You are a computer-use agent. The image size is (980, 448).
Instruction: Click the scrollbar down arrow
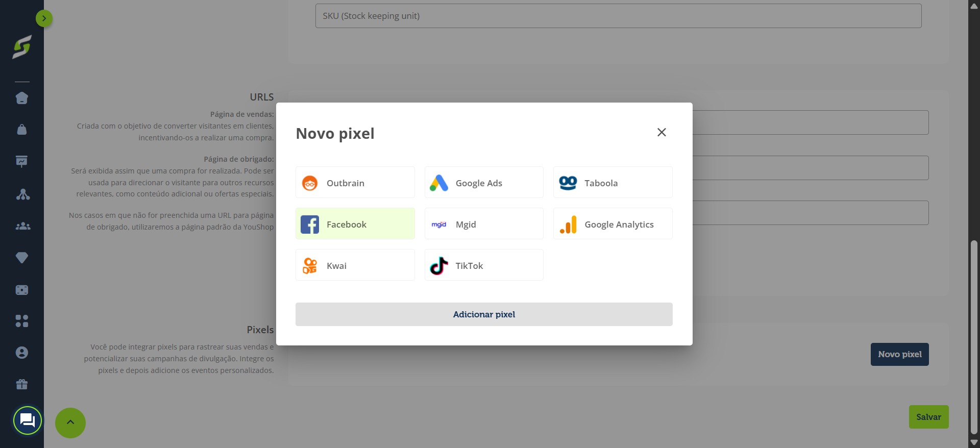tap(974, 442)
